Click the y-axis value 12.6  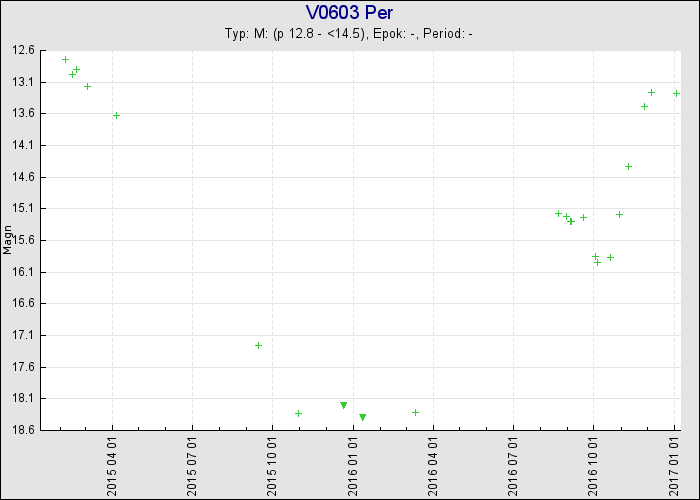tap(23, 50)
